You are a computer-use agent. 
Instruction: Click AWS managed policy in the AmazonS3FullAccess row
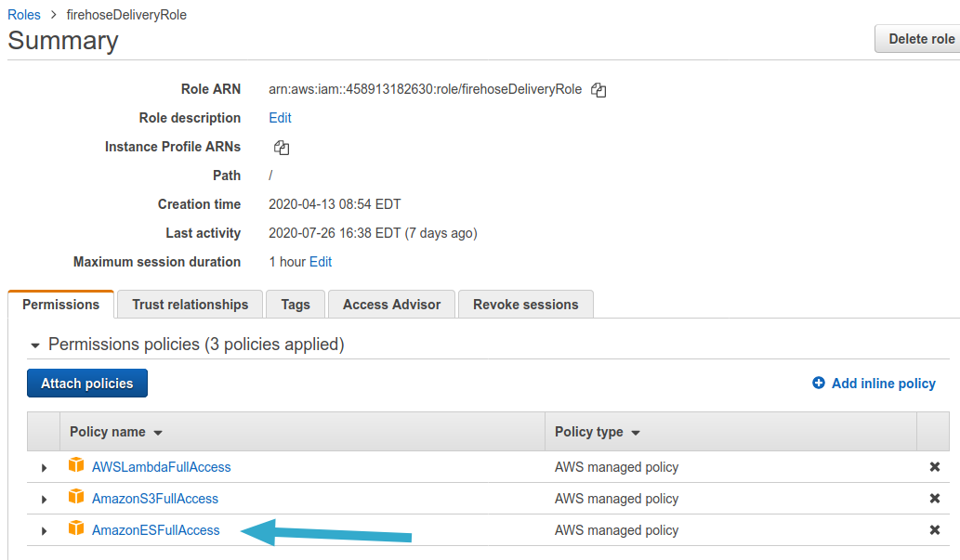coord(616,499)
